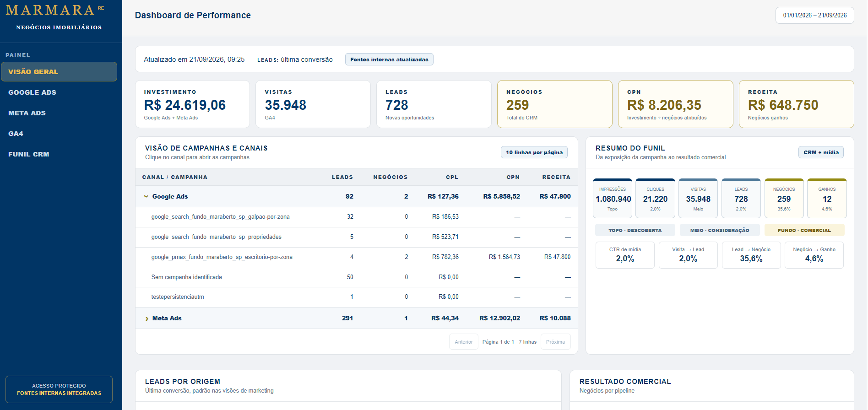Click the Cliques 21.220 funnel tile
868x410 pixels.
[655, 199]
